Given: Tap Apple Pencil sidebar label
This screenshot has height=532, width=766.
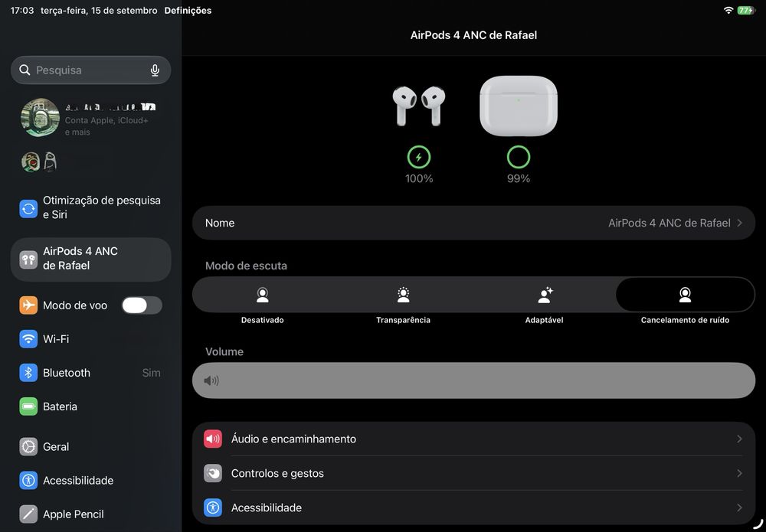Looking at the screenshot, I should [74, 514].
